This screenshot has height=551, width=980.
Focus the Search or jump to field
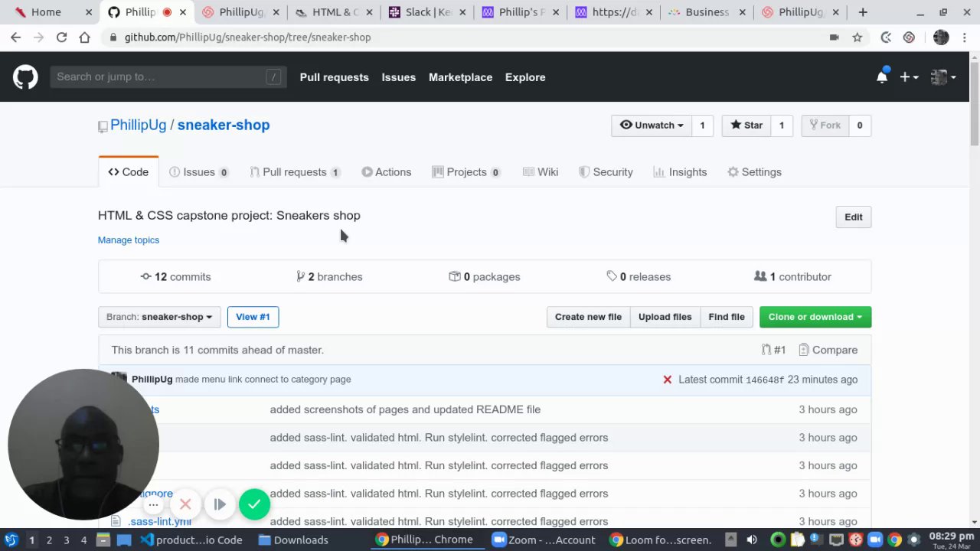168,77
